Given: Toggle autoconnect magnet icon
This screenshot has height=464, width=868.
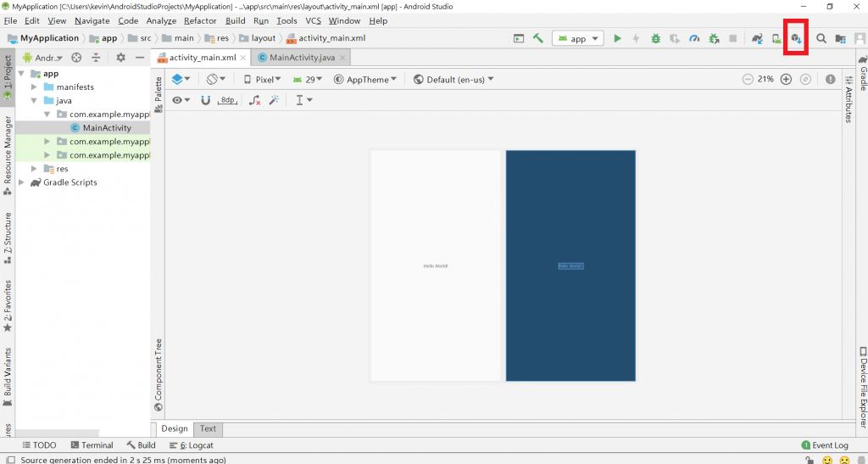Looking at the screenshot, I should pos(205,100).
